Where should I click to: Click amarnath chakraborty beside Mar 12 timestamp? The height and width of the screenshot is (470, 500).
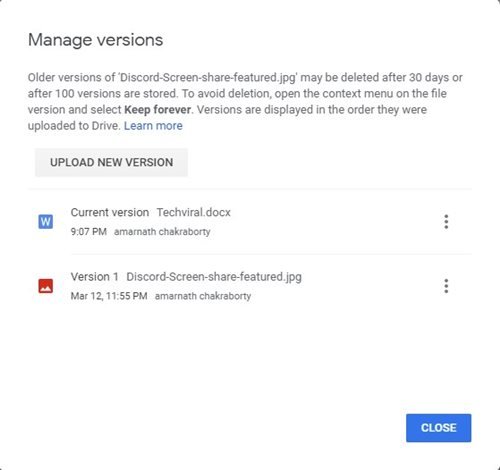[x=203, y=296]
